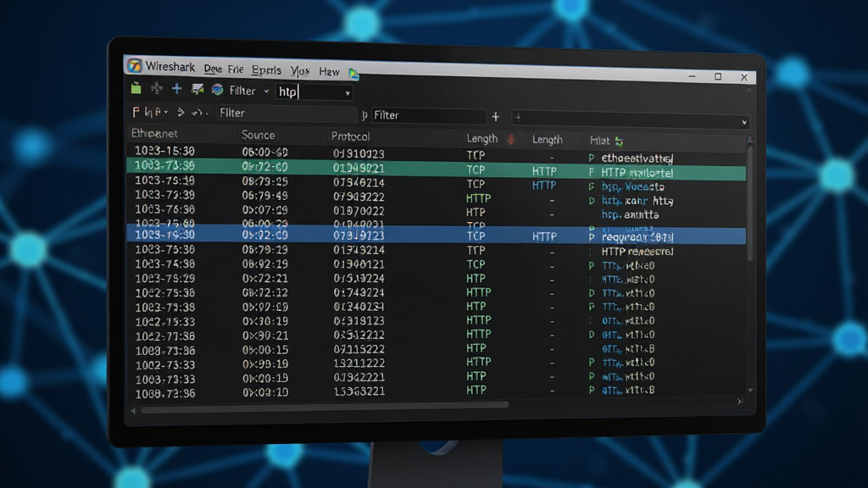Sort by the Protocol column header
This screenshot has height=488, width=868.
(x=350, y=136)
